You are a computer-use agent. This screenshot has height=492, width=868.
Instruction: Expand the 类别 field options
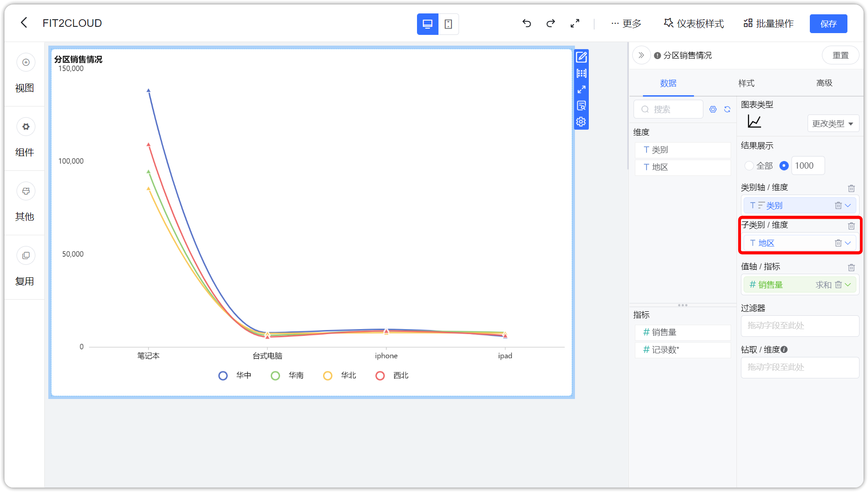coord(848,206)
